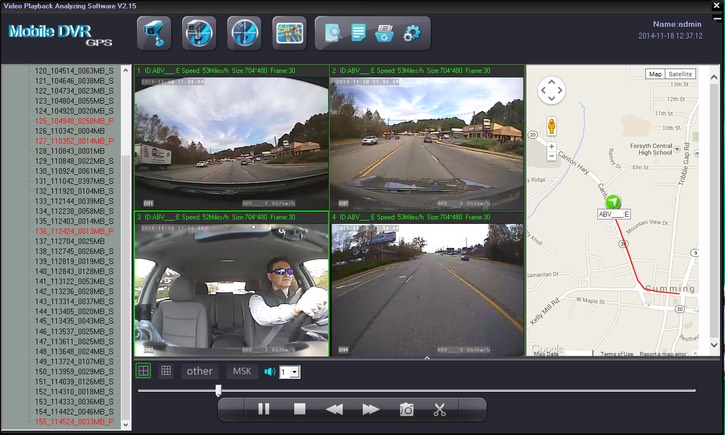Open the file search magnifier icon
This screenshot has height=435, width=725.
pos(334,33)
